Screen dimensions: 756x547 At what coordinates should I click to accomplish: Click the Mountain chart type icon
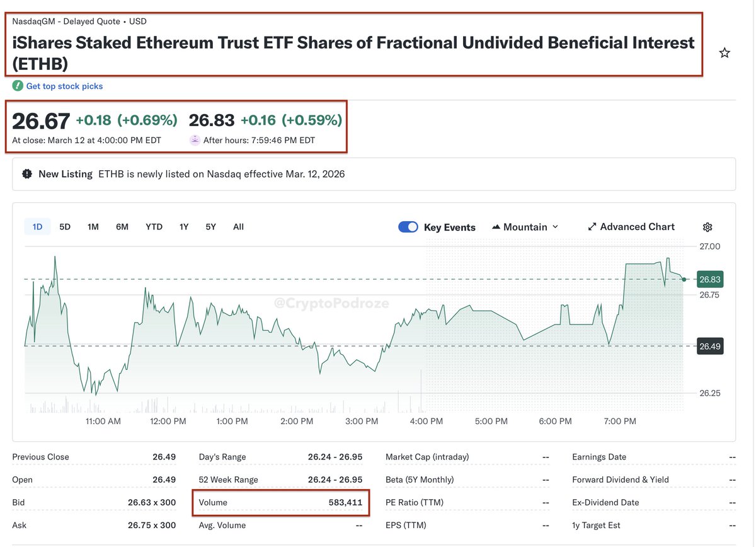[x=496, y=227]
